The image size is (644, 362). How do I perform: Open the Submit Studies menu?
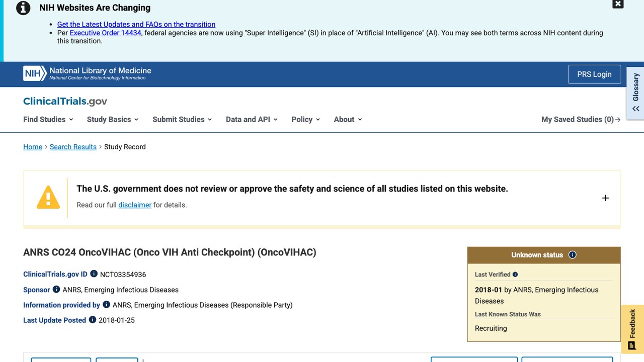[x=182, y=119]
